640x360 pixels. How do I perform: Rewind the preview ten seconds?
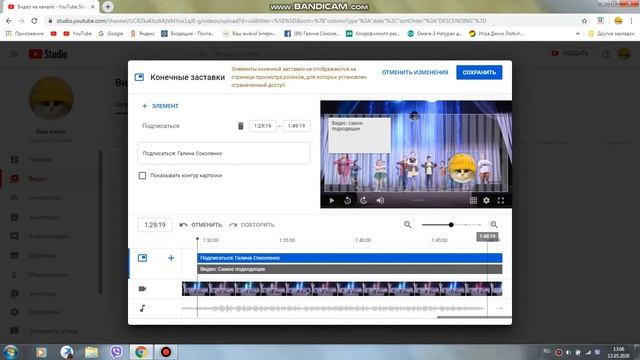point(347,200)
